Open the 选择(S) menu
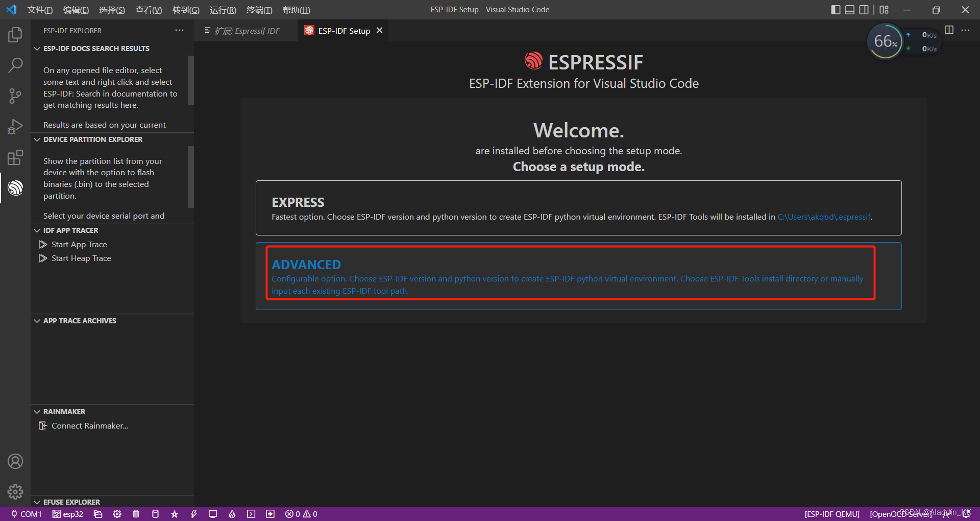Image resolution: width=980 pixels, height=521 pixels. [112, 10]
